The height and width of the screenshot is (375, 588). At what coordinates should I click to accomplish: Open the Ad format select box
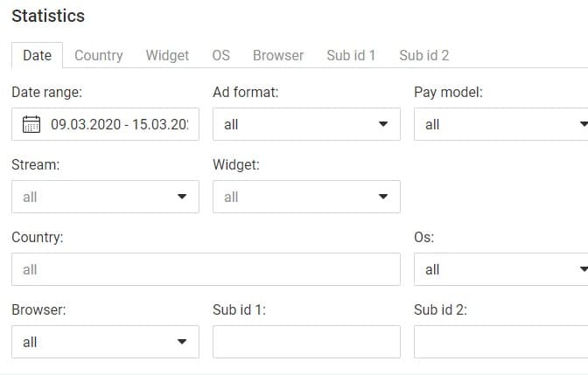pos(306,124)
